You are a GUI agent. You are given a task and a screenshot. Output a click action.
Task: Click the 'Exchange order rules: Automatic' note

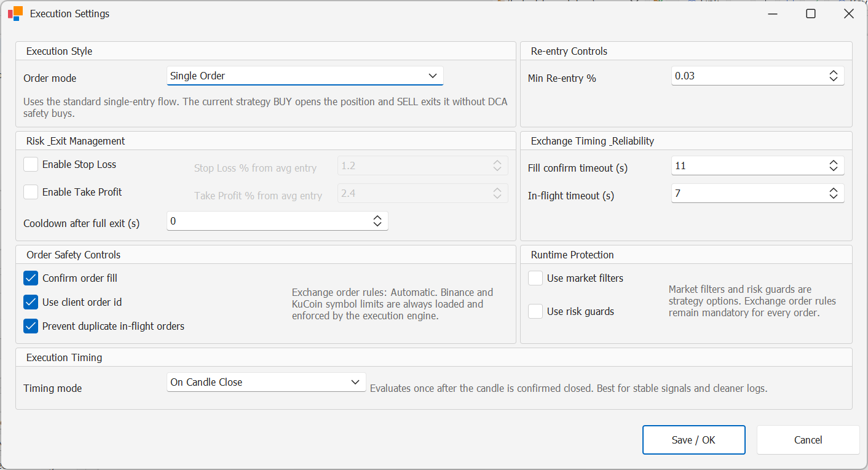point(393,304)
